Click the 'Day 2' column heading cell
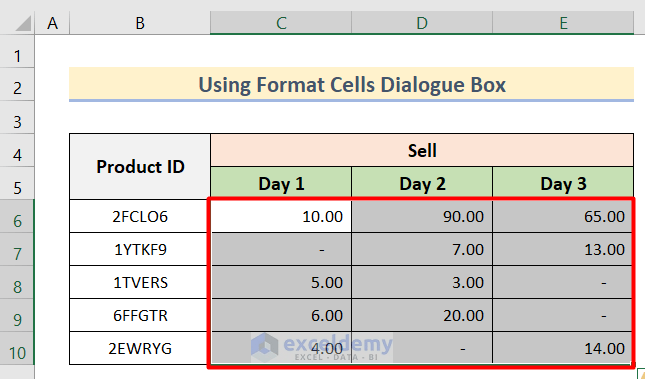The image size is (645, 379). point(422,183)
